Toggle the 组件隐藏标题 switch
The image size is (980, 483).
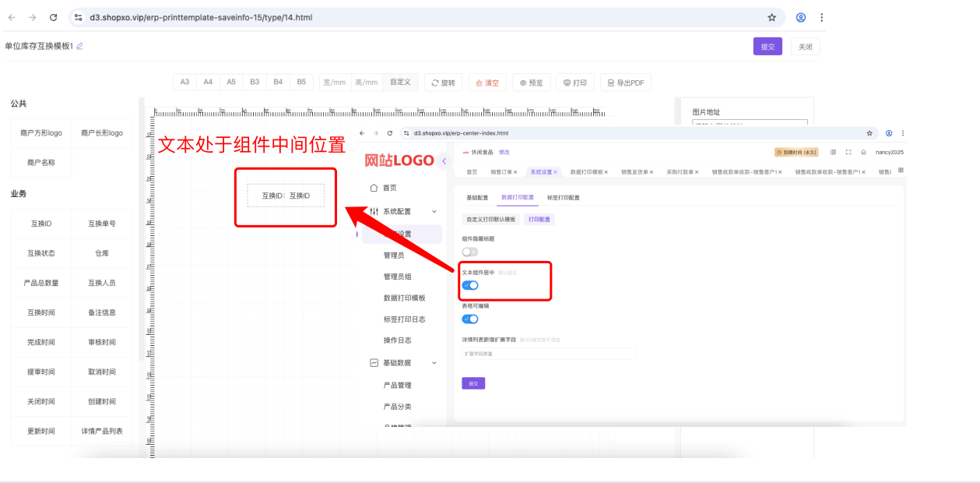point(470,252)
